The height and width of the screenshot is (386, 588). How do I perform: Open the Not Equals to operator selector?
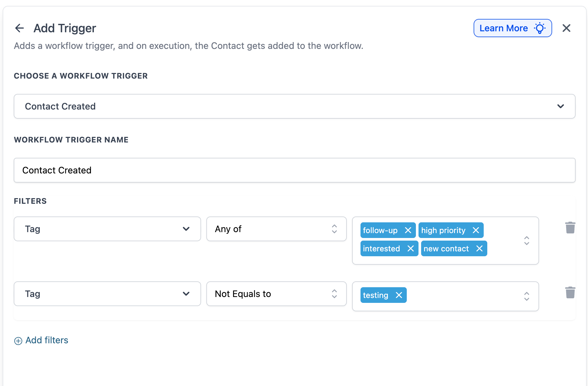(x=276, y=294)
